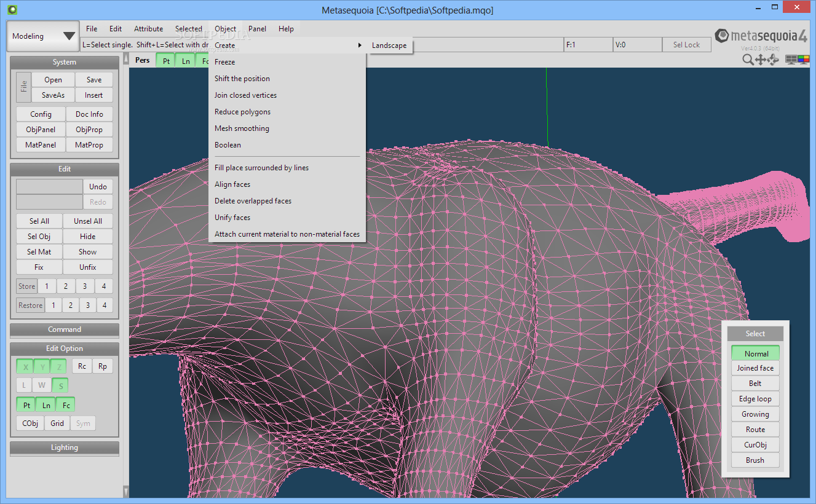Viewport: 816px width, 504px height.
Task: Choose Landscape from the Create submenu
Action: [x=389, y=45]
